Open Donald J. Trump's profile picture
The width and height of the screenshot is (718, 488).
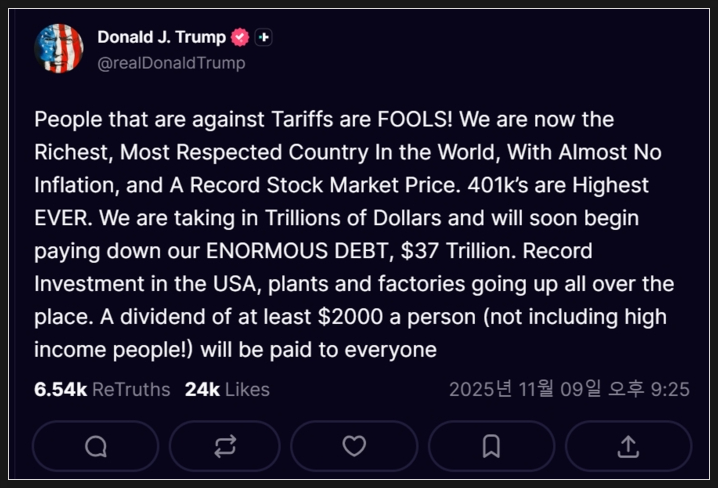click(x=59, y=49)
